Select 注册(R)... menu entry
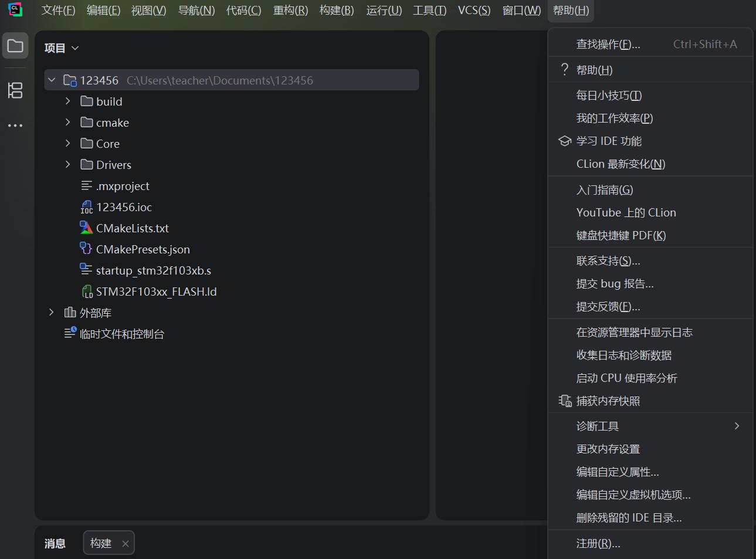Screen dimensions: 756x559 650,544
